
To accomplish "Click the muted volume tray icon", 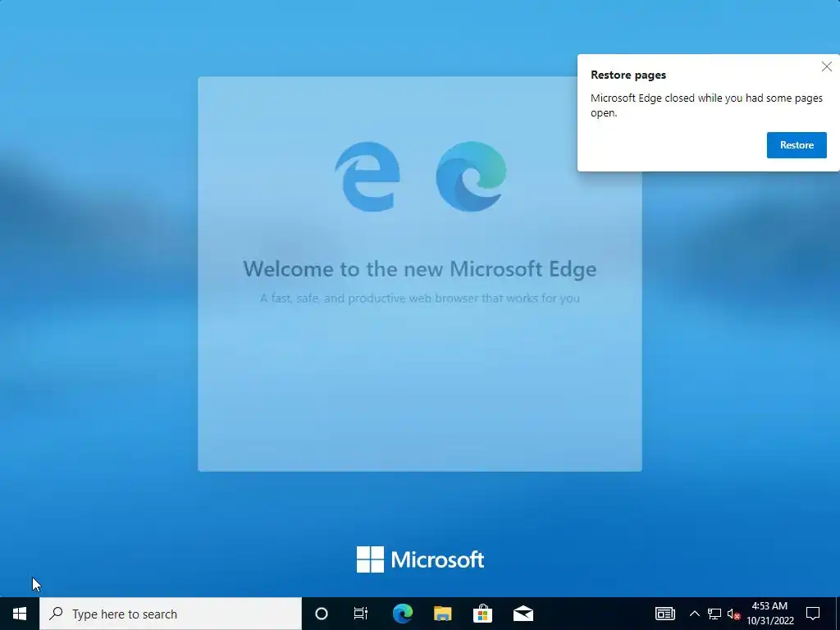I will coord(733,614).
